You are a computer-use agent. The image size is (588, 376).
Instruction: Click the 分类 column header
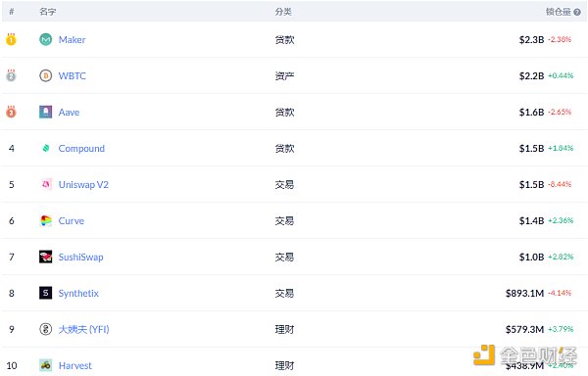click(x=283, y=12)
